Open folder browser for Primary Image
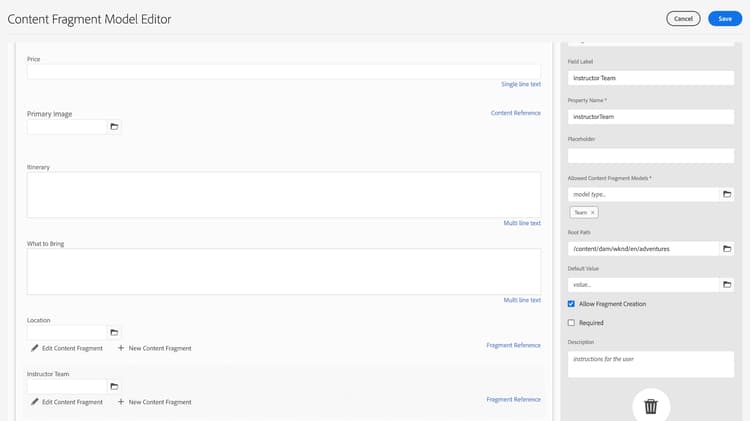 (114, 127)
